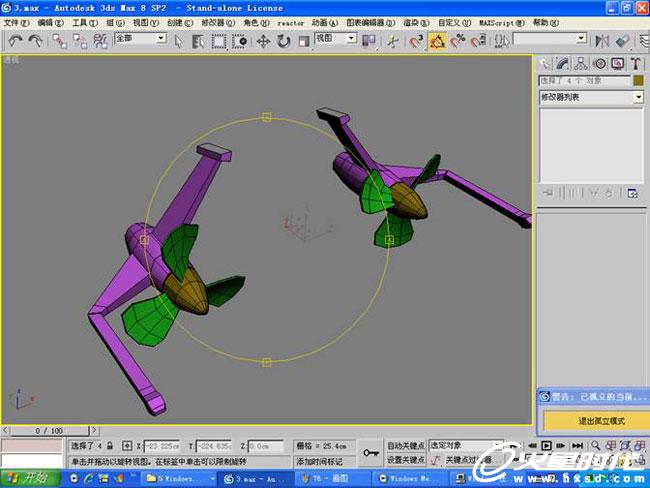Click the Redo arrow in the toolbar
Screen dimensions: 650x488
coord(36,41)
